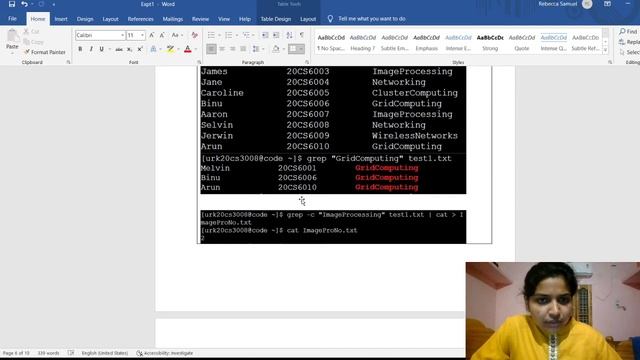
Task: Open the Calibri font name dropdown
Action: pyautogui.click(x=122, y=36)
